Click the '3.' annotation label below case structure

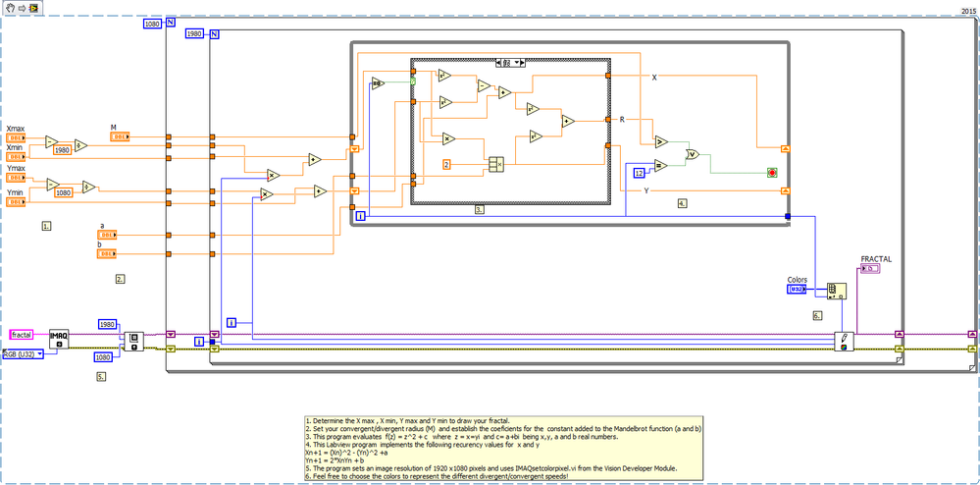479,210
